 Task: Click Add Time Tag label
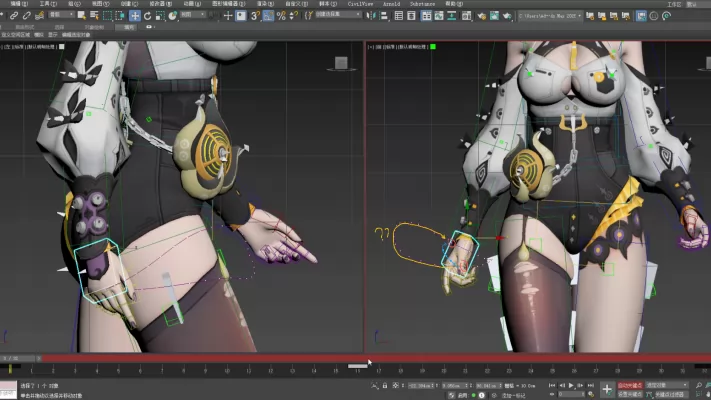(513, 395)
